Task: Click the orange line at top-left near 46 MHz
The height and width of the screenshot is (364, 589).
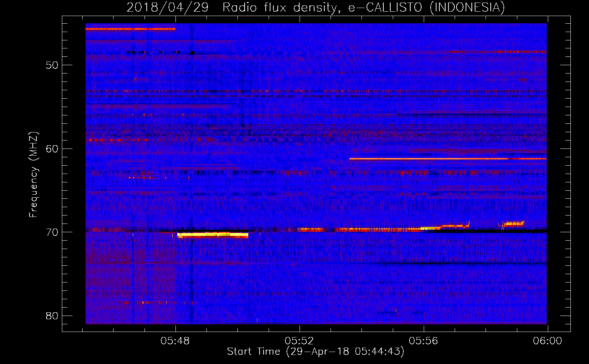Action: point(130,29)
